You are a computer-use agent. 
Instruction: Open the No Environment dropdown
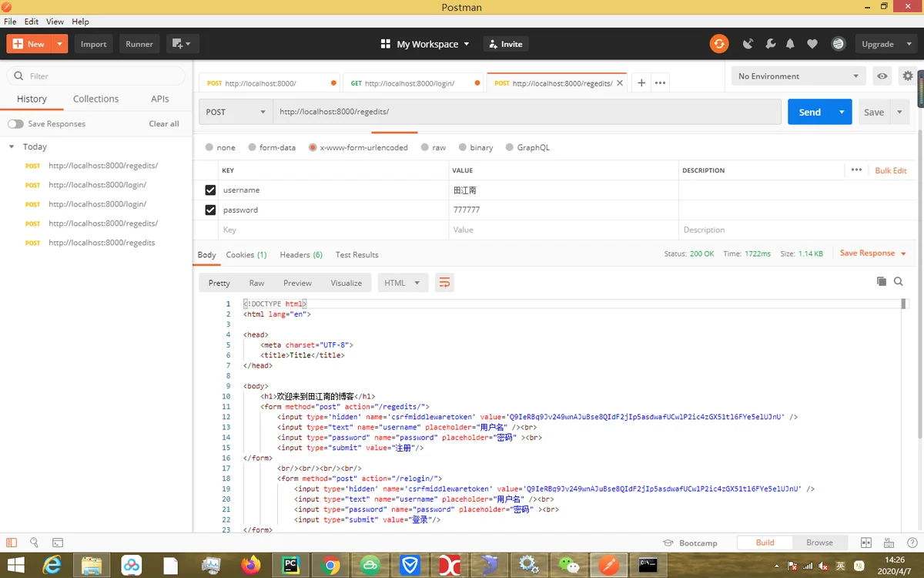799,76
